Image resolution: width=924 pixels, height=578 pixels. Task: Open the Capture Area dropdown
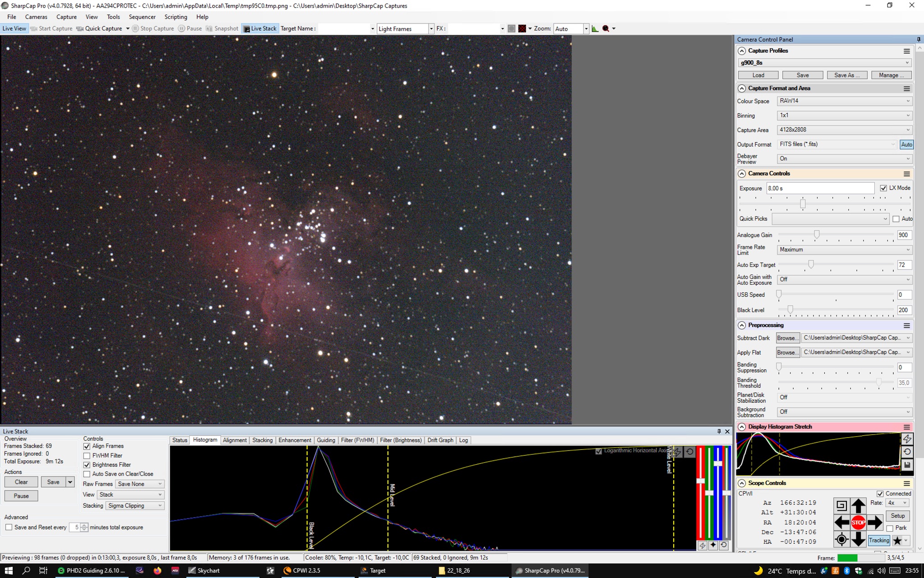point(845,130)
